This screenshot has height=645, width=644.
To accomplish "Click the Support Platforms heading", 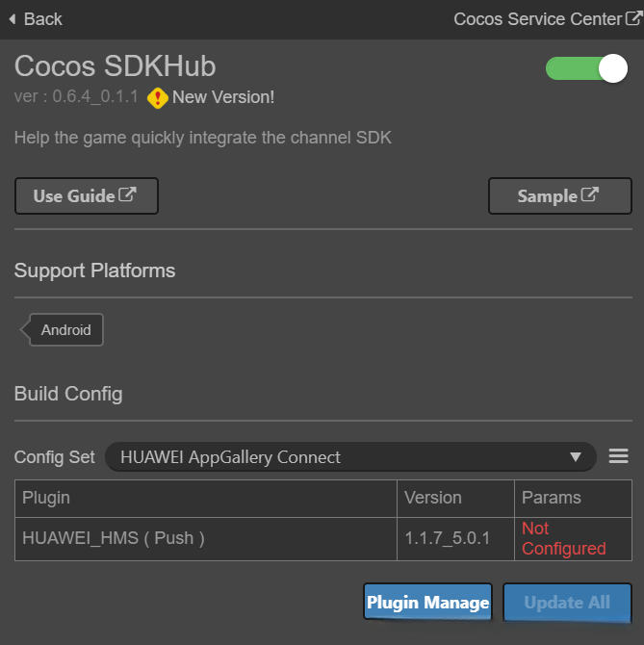I will (x=94, y=271).
